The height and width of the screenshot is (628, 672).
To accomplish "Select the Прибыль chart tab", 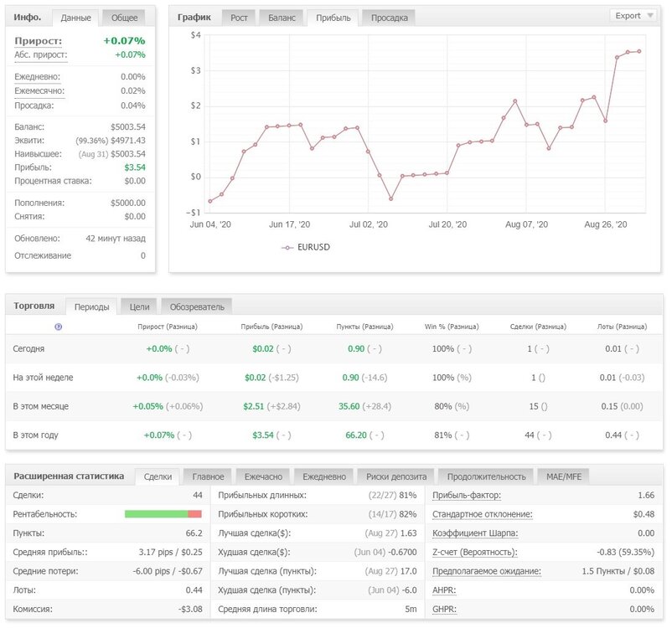I will pyautogui.click(x=333, y=18).
